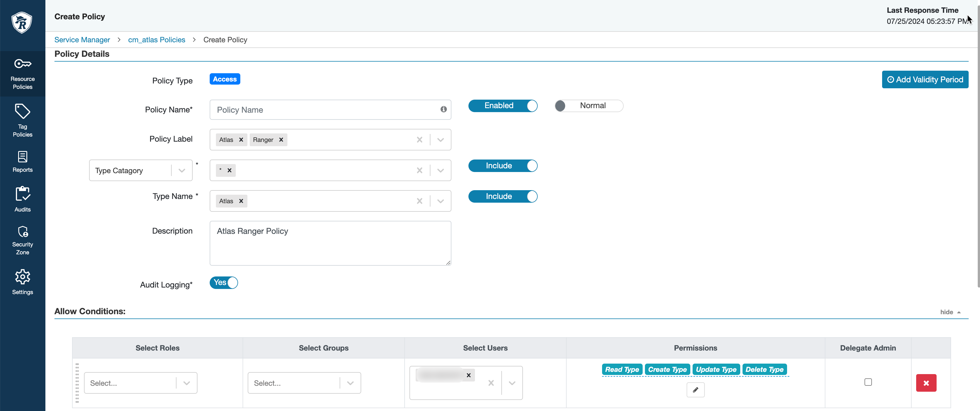Image resolution: width=980 pixels, height=411 pixels.
Task: Expand Policy Label dropdown arrow
Action: tap(440, 140)
